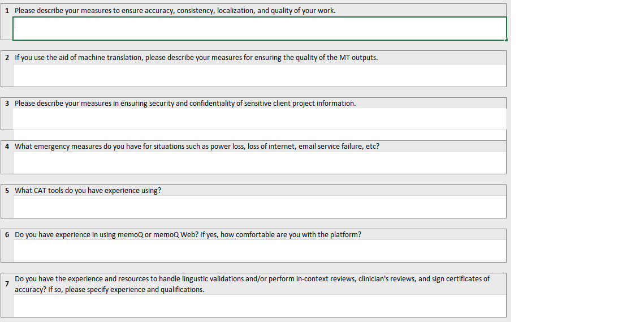The height and width of the screenshot is (322, 644).
Task: Select answer box under memoQ experience question
Action: [260, 251]
